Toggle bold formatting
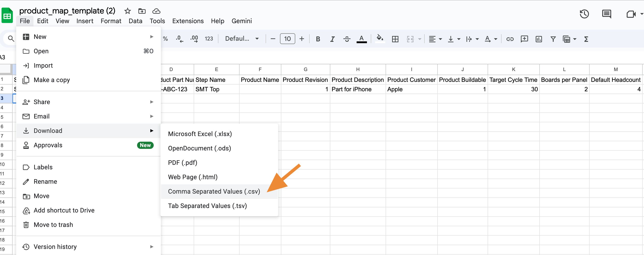Image resolution: width=644 pixels, height=255 pixels. pyautogui.click(x=318, y=39)
